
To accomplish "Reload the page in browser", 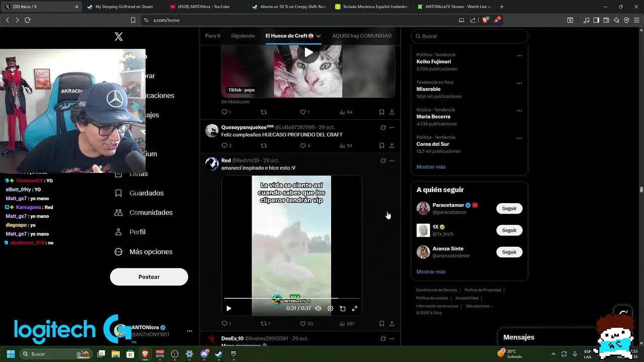I will [28, 20].
